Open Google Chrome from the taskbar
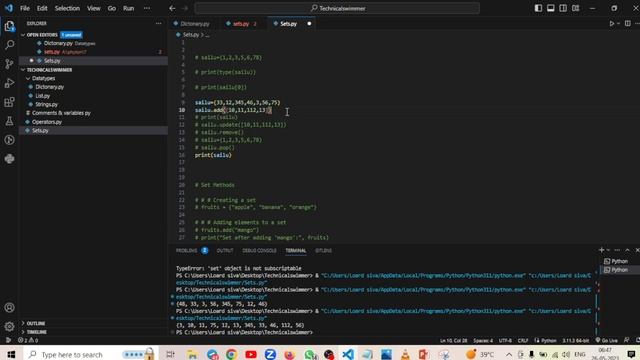Viewport: 640px width, 360px height. pos(231,354)
